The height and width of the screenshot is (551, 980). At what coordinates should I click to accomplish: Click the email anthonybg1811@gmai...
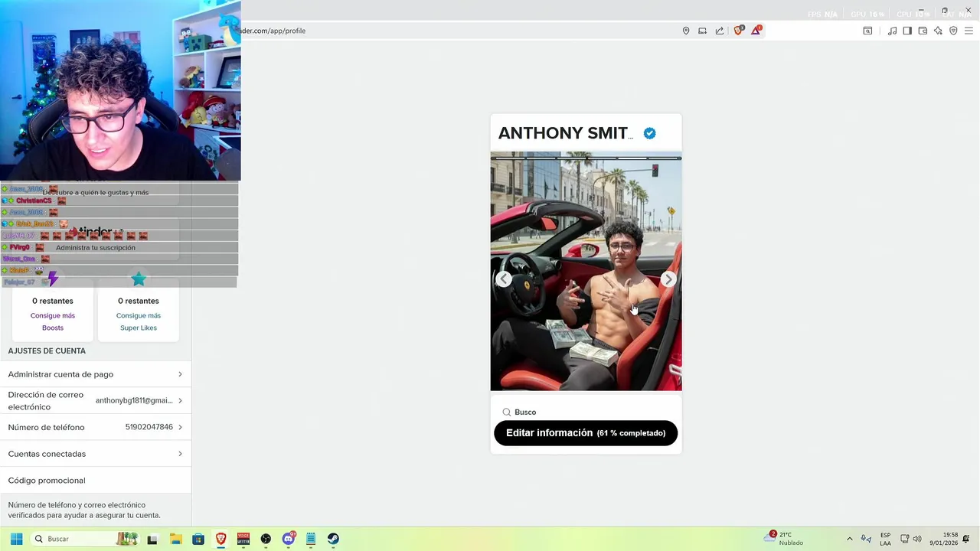click(x=134, y=401)
